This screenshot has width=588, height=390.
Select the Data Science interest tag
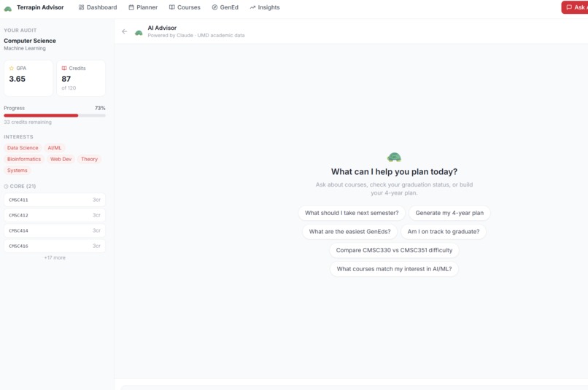(23, 148)
